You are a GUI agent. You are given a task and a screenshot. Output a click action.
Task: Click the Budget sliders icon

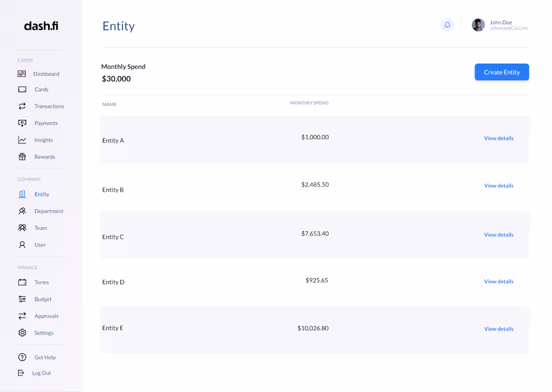pos(22,299)
